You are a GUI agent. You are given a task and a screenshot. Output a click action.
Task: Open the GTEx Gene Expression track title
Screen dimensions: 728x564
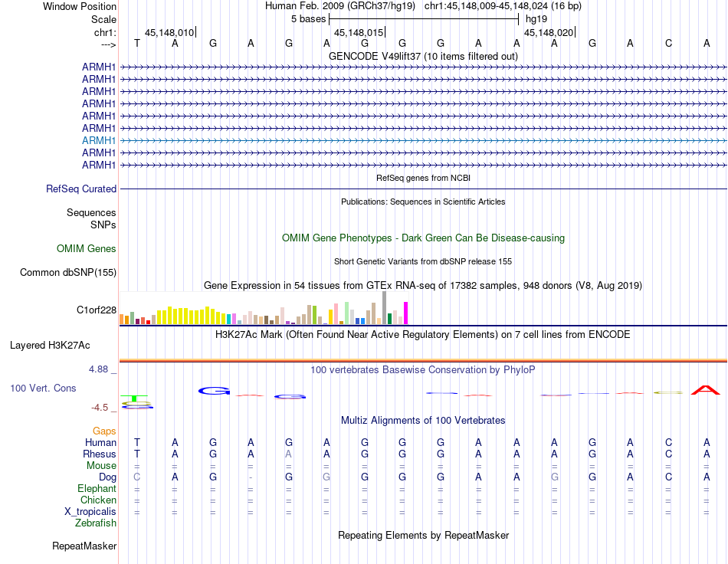tap(423, 286)
